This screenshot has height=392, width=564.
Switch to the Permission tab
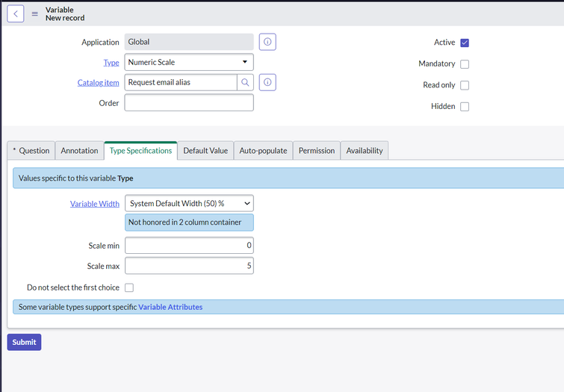click(x=317, y=151)
